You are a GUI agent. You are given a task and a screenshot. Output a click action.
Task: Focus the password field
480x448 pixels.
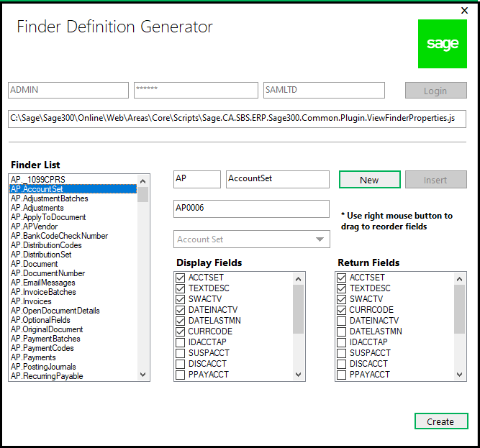click(x=196, y=90)
